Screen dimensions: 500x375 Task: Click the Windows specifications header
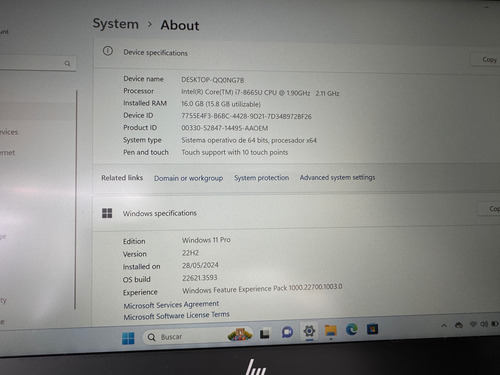159,213
